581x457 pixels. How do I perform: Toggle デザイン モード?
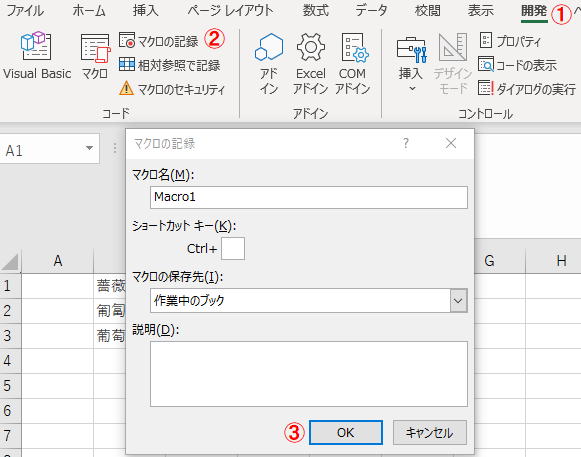coord(453,63)
